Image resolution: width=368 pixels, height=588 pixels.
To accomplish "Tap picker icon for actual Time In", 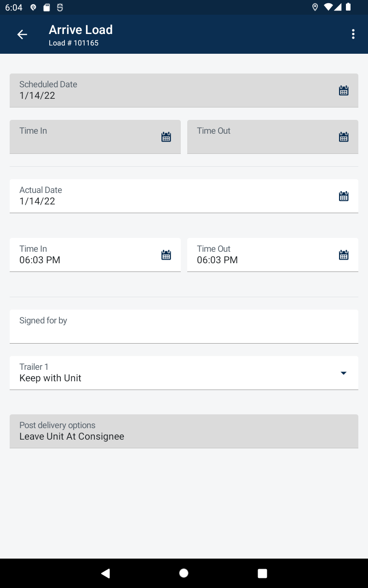I will (x=166, y=255).
